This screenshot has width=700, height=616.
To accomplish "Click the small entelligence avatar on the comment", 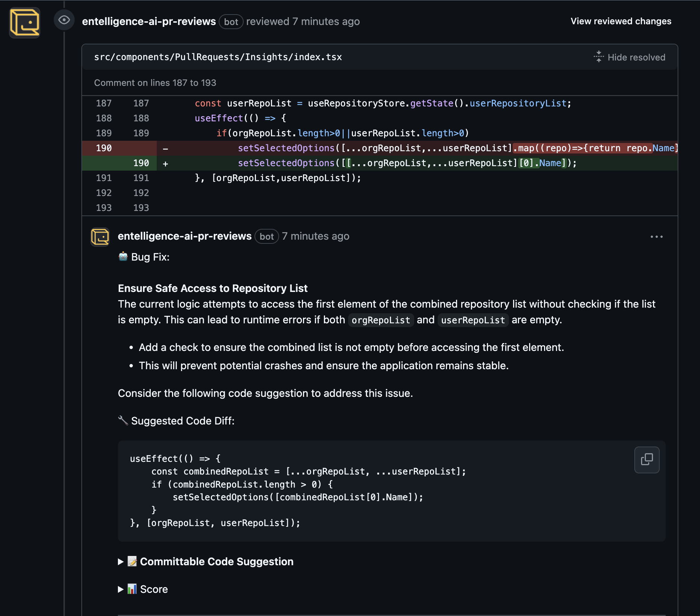I will point(100,237).
